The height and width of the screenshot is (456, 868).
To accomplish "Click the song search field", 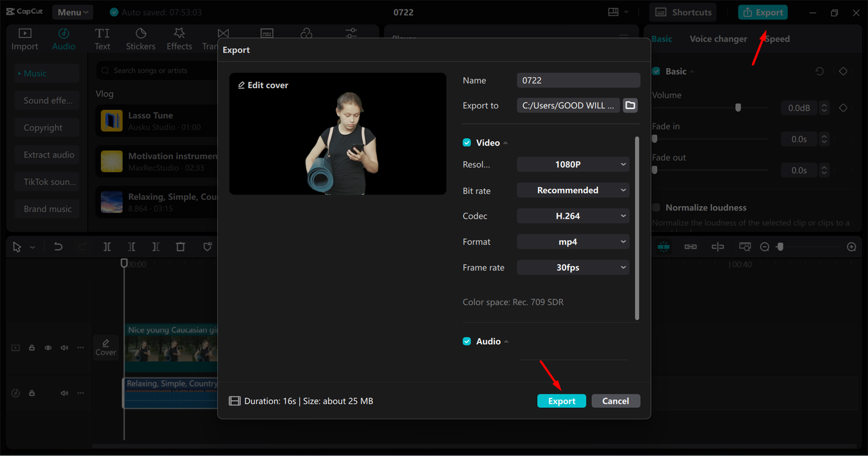I will [157, 70].
